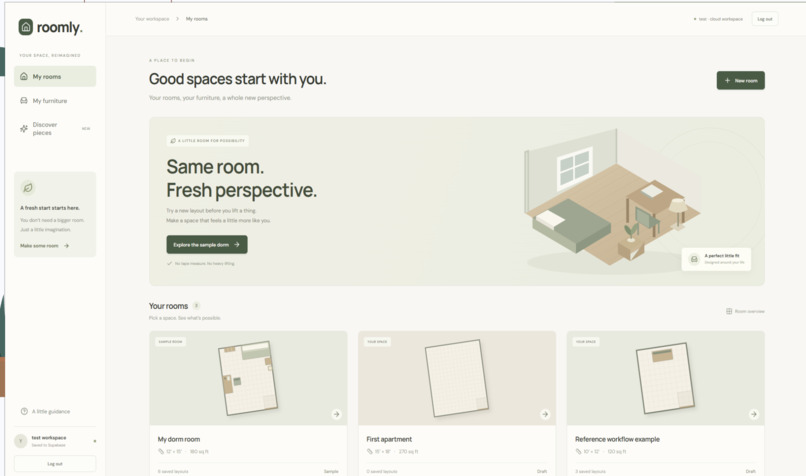This screenshot has width=806, height=476.
Task: Click the cloud workspace status label
Action: (718, 19)
